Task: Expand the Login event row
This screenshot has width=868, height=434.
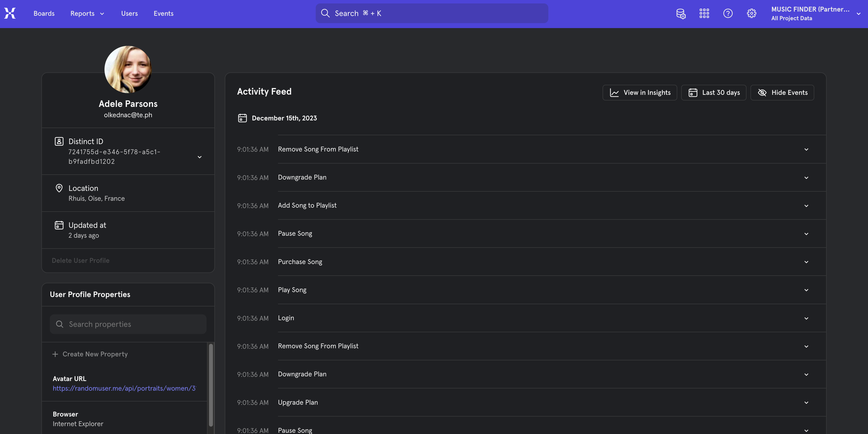Action: pyautogui.click(x=806, y=318)
